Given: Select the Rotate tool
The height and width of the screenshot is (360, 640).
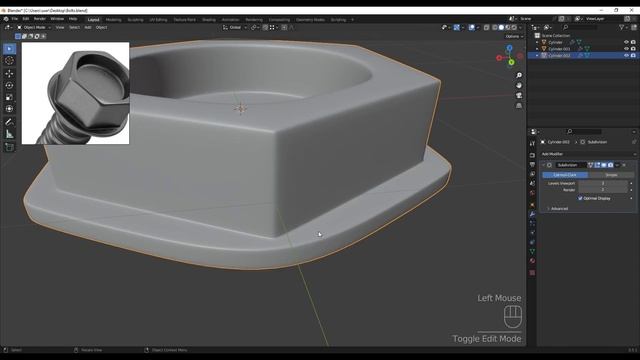Looking at the screenshot, I should 9,85.
